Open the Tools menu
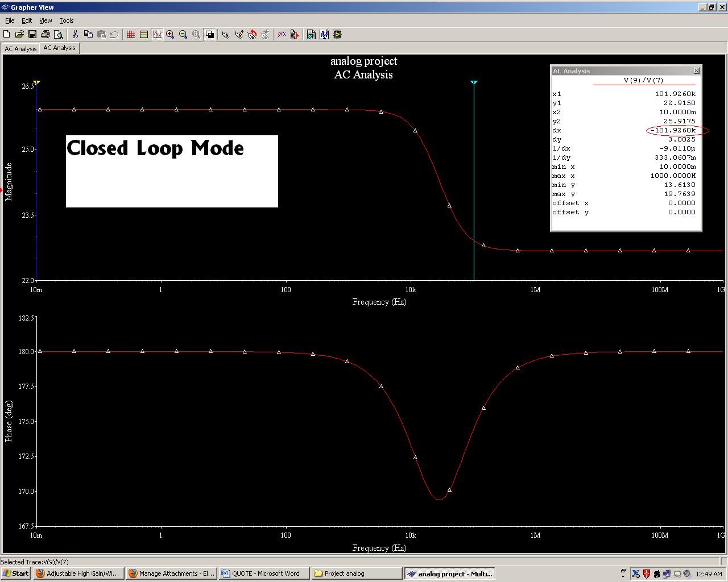Screen dimensions: 728x582 pyautogui.click(x=67, y=20)
